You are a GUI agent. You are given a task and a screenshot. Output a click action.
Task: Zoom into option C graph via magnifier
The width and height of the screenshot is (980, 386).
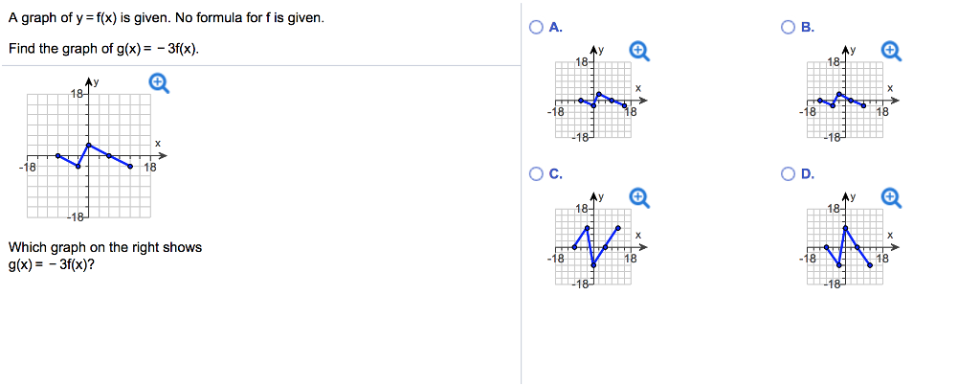tap(640, 198)
